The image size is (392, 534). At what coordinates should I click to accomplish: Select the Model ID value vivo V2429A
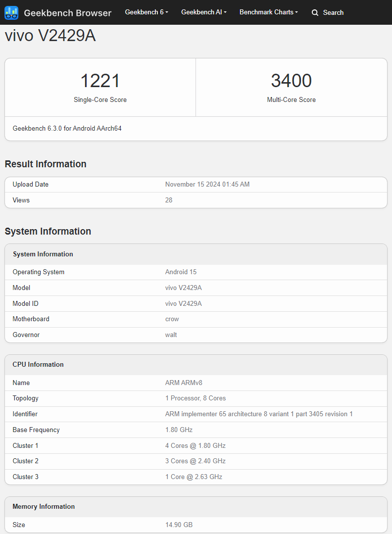tap(183, 303)
